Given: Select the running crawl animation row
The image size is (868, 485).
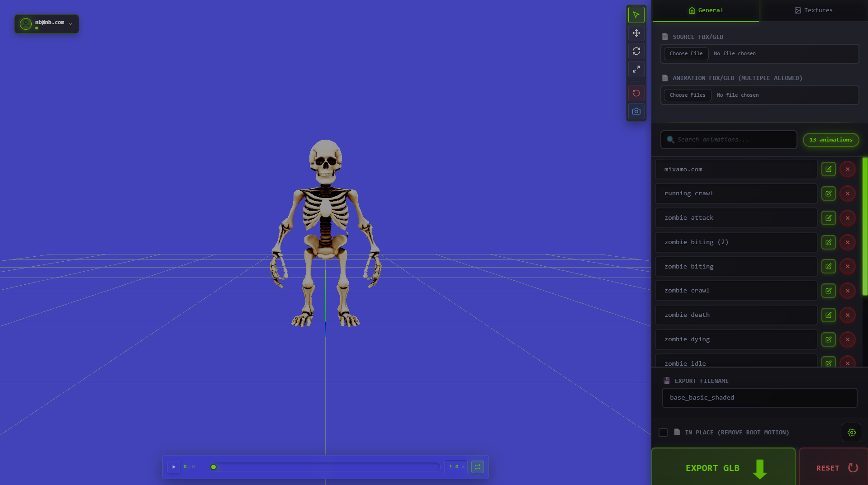Looking at the screenshot, I should pos(736,193).
